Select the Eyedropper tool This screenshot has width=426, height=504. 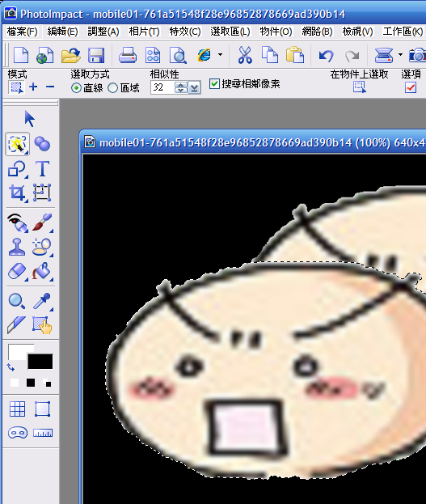pyautogui.click(x=42, y=301)
